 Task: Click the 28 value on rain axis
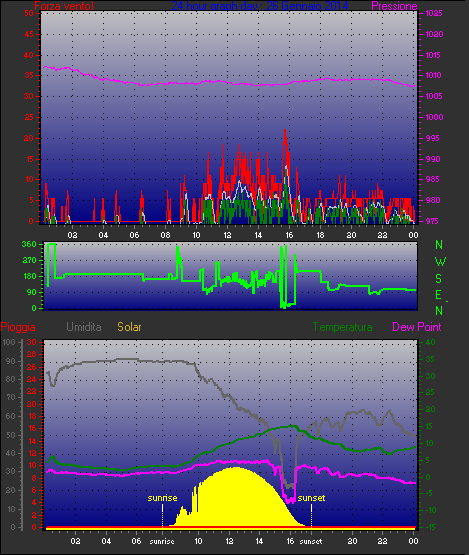click(32, 355)
